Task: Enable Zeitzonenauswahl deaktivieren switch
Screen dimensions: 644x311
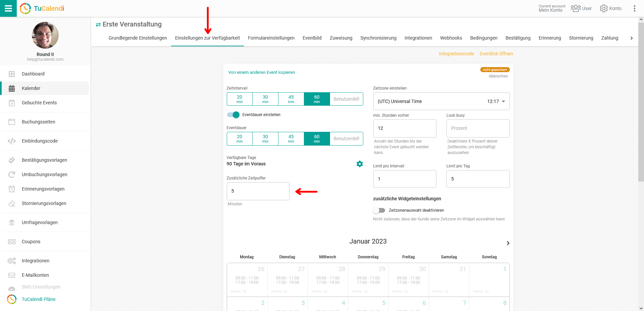Action: coord(379,210)
